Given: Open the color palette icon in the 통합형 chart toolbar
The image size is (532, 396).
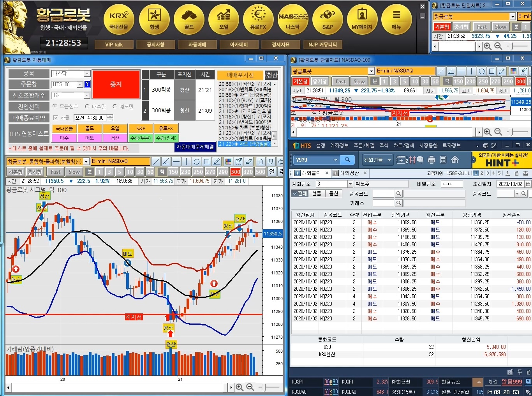Looking at the screenshot, I should [x=229, y=161].
